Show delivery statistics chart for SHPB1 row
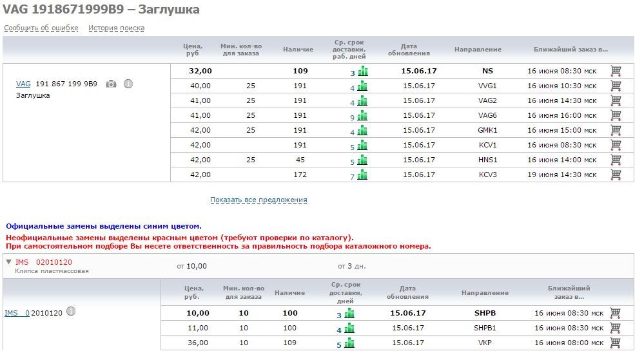The height and width of the screenshot is (360, 644). [349, 328]
